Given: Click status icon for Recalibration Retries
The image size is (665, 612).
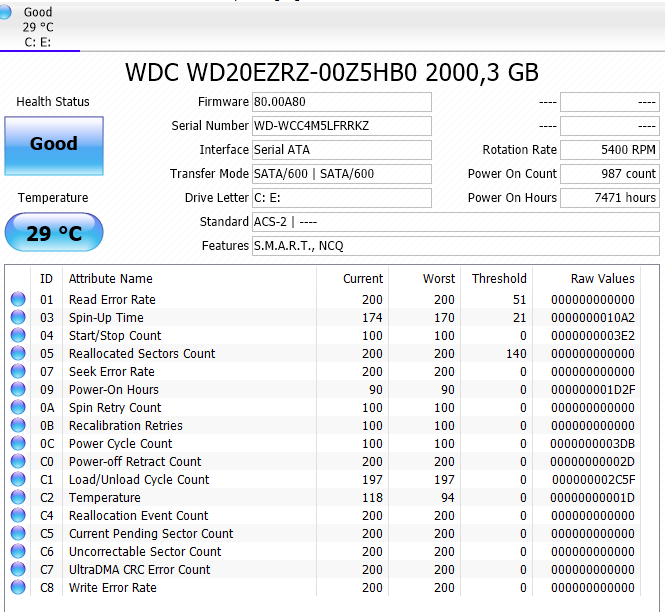Looking at the screenshot, I should pos(18,425).
